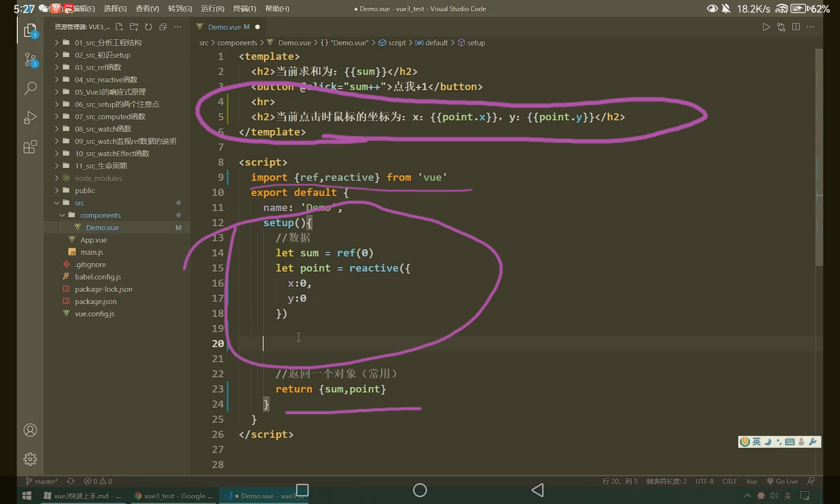Expand the 08_src_watch函数 folder
The height and width of the screenshot is (504, 840).
(x=103, y=129)
